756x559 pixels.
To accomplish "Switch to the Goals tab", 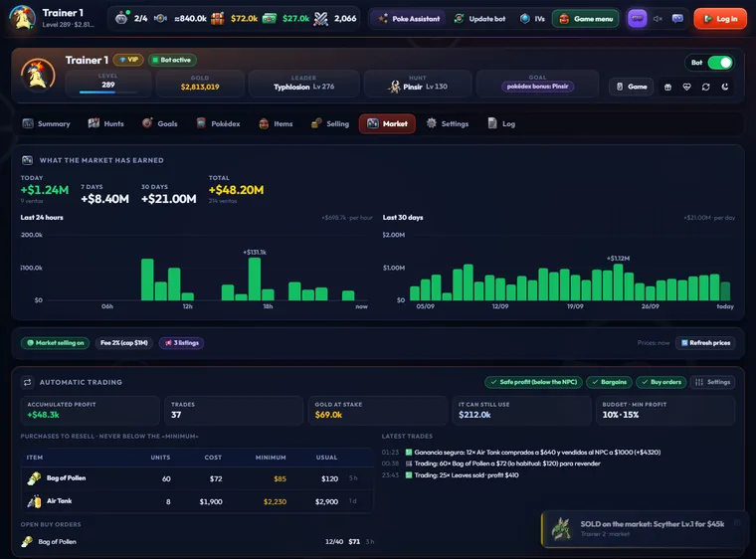I will (x=160, y=124).
